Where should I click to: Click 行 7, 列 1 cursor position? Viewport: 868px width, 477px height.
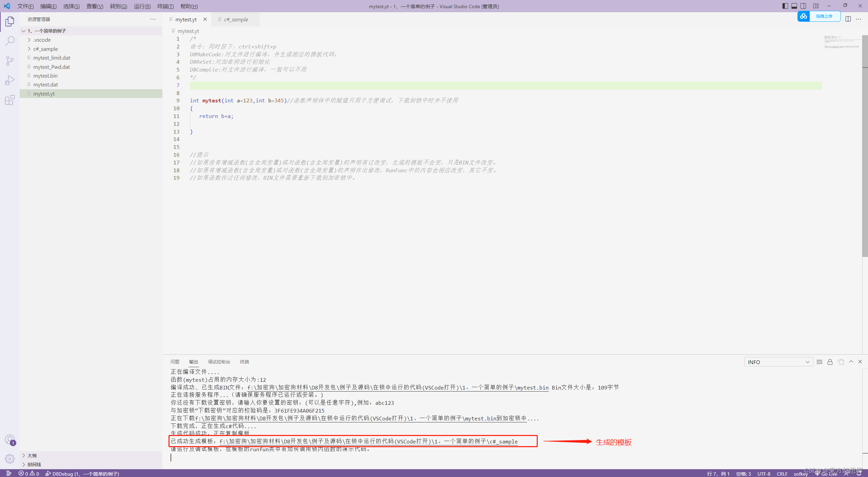pos(718,474)
